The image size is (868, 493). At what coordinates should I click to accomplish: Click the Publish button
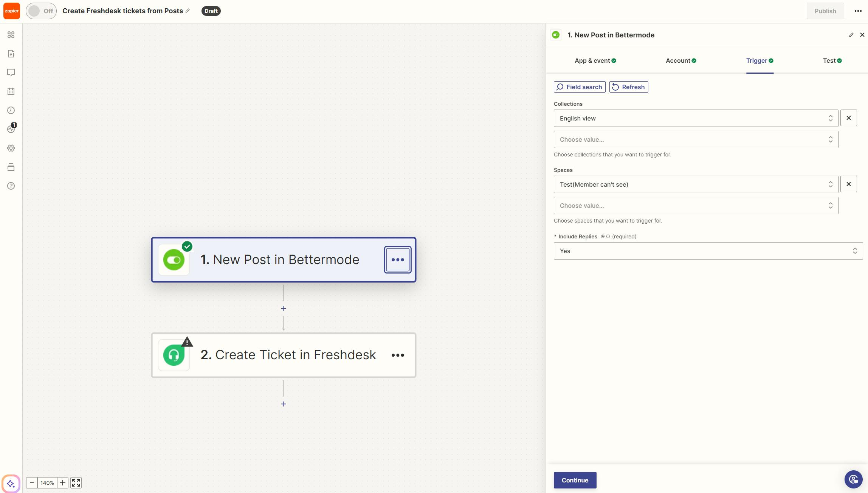point(825,11)
